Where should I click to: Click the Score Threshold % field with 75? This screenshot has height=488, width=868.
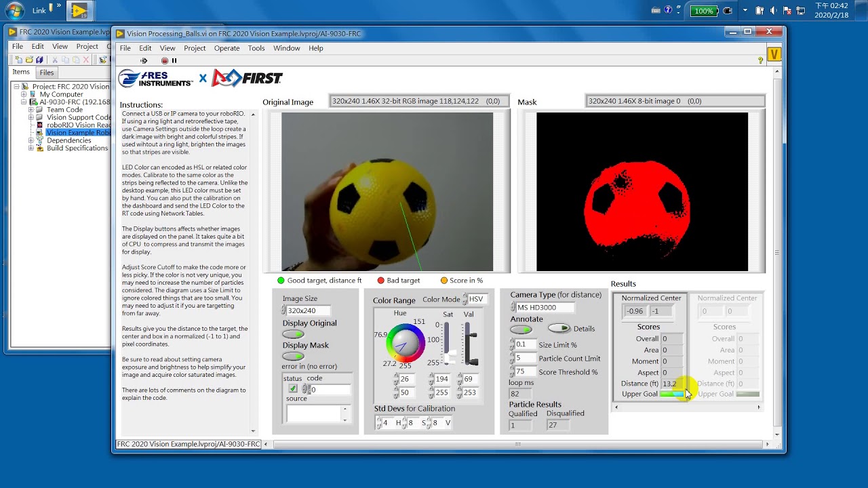pyautogui.click(x=526, y=372)
